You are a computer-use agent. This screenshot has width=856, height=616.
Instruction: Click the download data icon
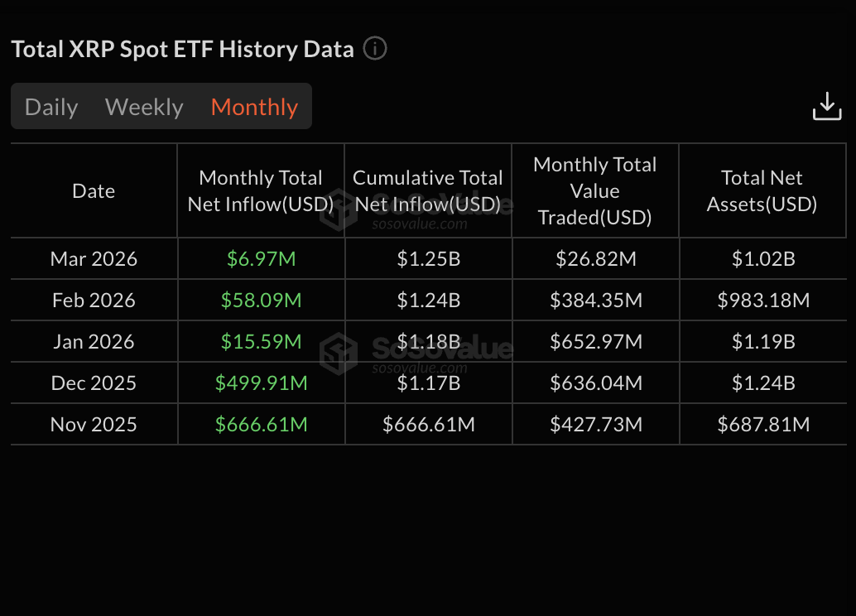click(827, 106)
